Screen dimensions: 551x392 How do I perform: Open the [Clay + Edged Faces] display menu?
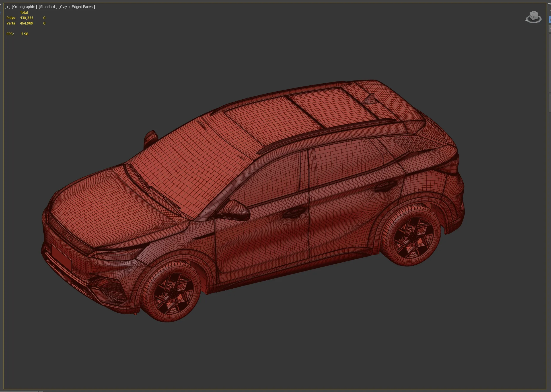pos(77,7)
